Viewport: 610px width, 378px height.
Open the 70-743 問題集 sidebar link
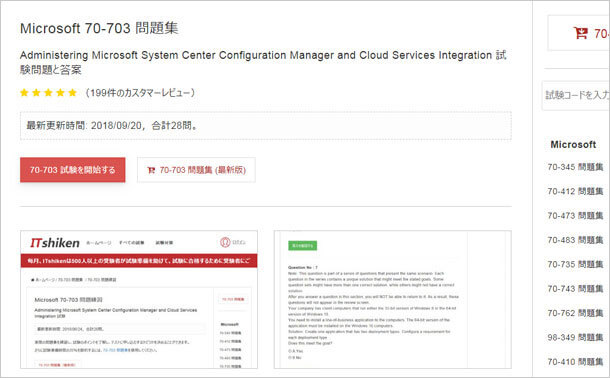pos(575,289)
